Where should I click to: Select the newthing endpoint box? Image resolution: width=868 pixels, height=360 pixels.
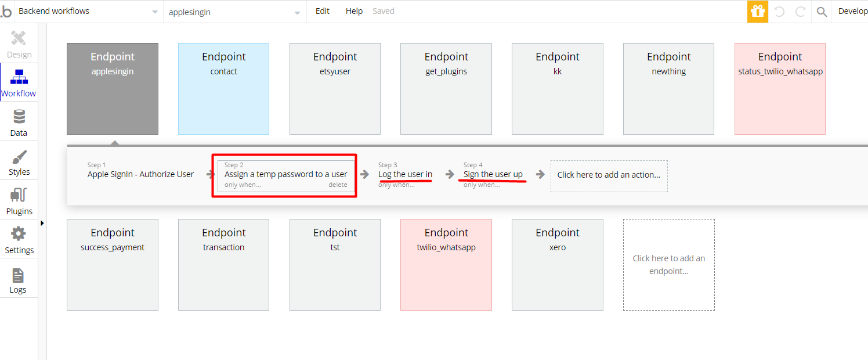669,89
